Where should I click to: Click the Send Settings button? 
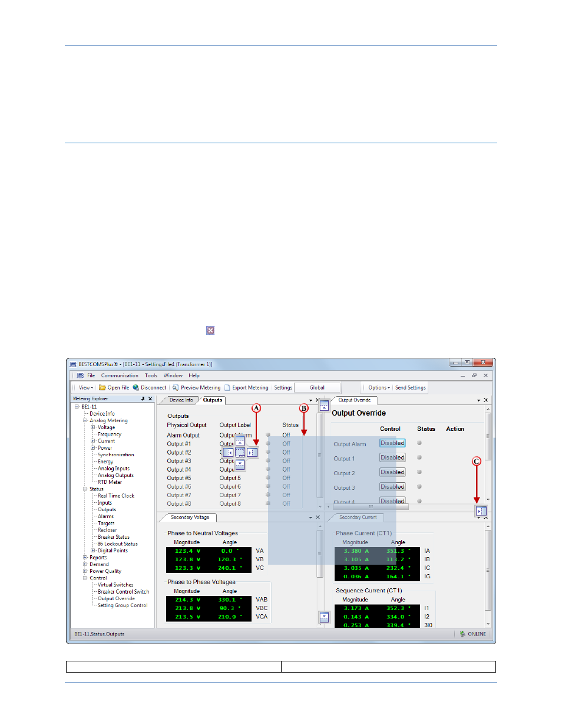(411, 388)
